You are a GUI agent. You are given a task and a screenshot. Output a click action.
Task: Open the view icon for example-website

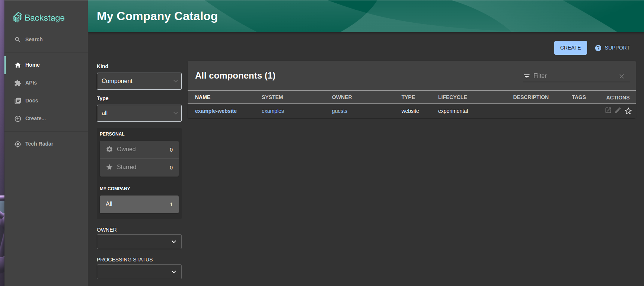[x=608, y=111]
